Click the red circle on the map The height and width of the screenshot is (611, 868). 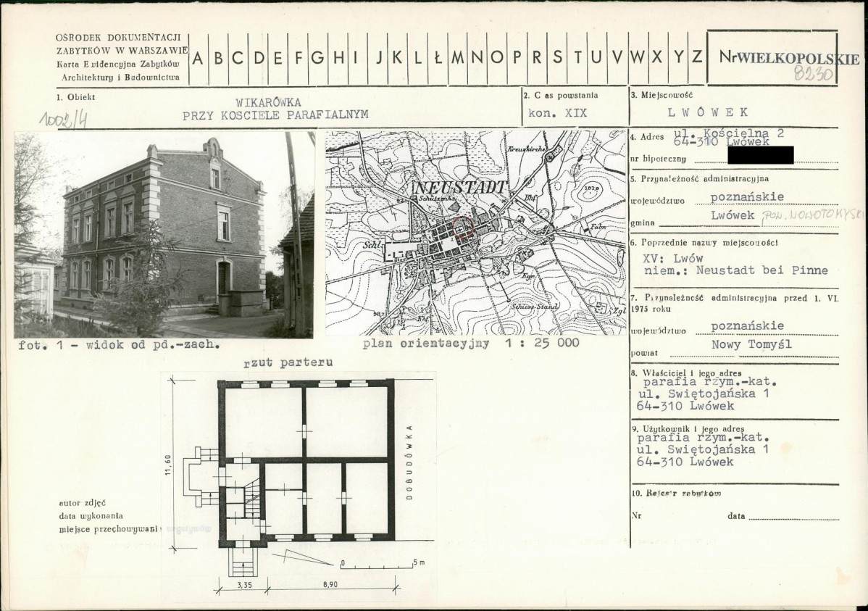(463, 227)
